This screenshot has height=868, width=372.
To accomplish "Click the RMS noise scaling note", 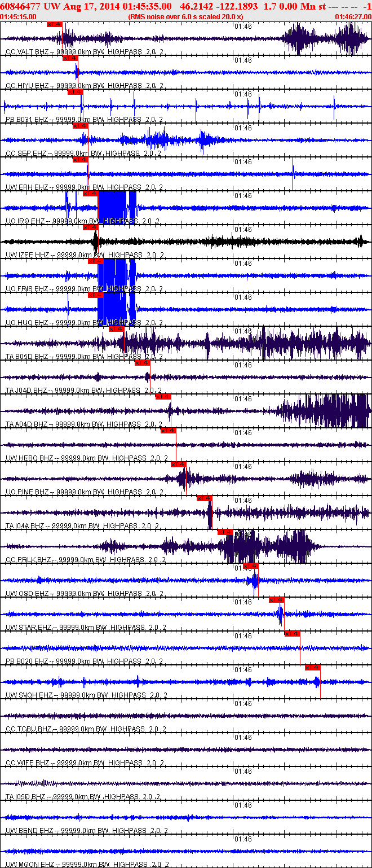I will point(185,17).
